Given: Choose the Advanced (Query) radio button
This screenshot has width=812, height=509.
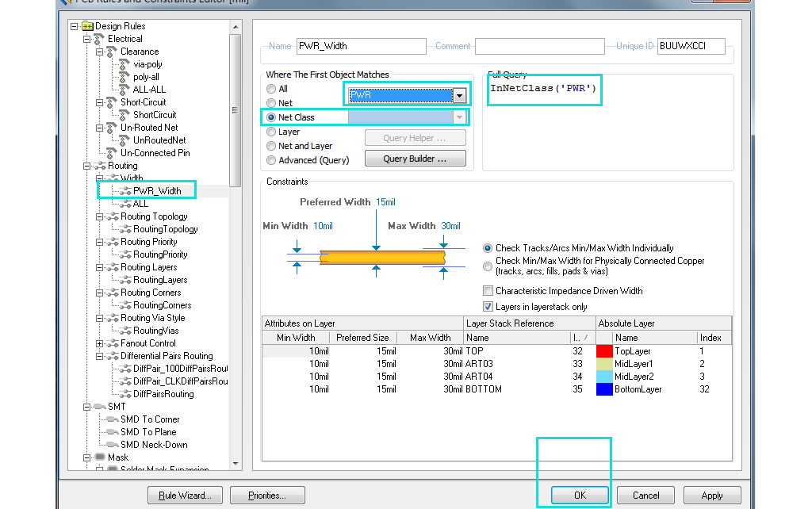Looking at the screenshot, I should coord(271,160).
